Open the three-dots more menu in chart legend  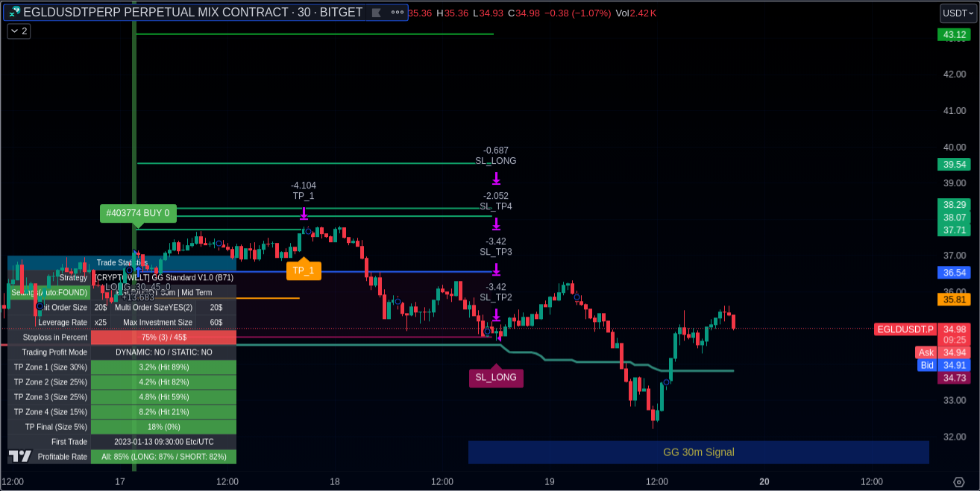(395, 13)
